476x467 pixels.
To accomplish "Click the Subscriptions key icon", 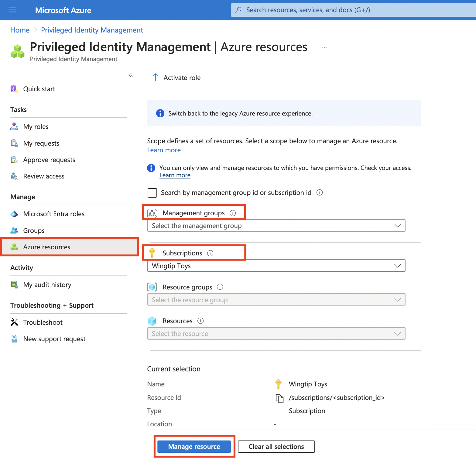I will [x=152, y=253].
